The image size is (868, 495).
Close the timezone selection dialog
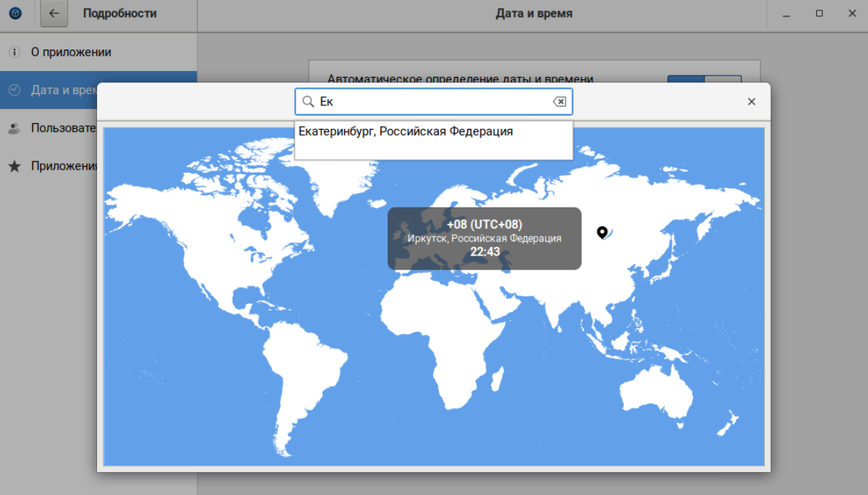(x=752, y=102)
